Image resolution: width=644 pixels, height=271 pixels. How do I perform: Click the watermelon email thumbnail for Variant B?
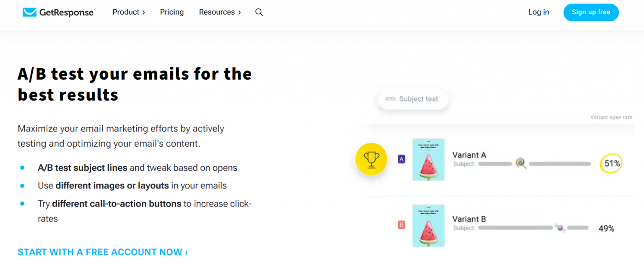coord(428,225)
